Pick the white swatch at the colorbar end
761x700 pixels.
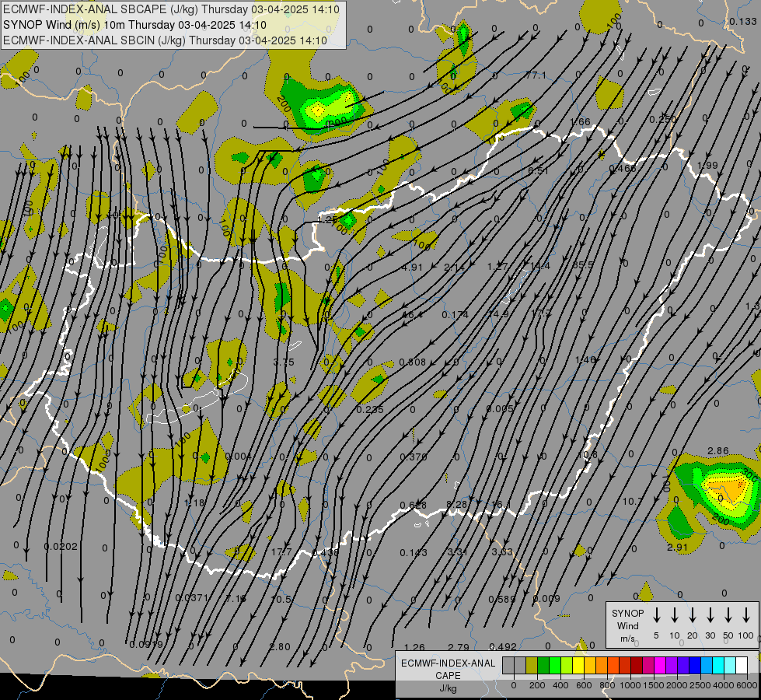(x=742, y=666)
